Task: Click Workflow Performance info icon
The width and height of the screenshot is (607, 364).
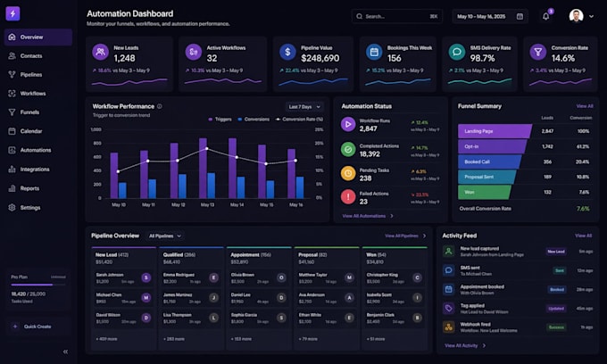Action: (x=160, y=106)
